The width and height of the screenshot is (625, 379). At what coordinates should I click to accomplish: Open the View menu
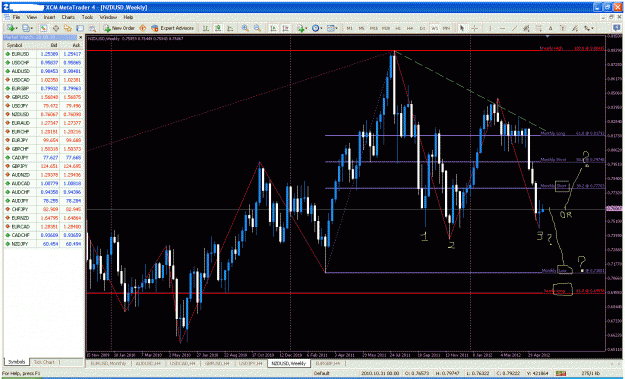(31, 18)
